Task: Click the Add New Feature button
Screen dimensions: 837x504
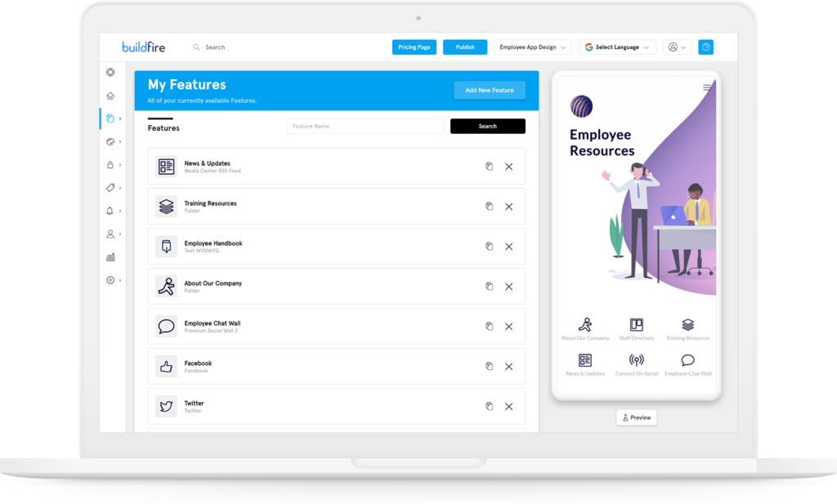Action: 489,90
